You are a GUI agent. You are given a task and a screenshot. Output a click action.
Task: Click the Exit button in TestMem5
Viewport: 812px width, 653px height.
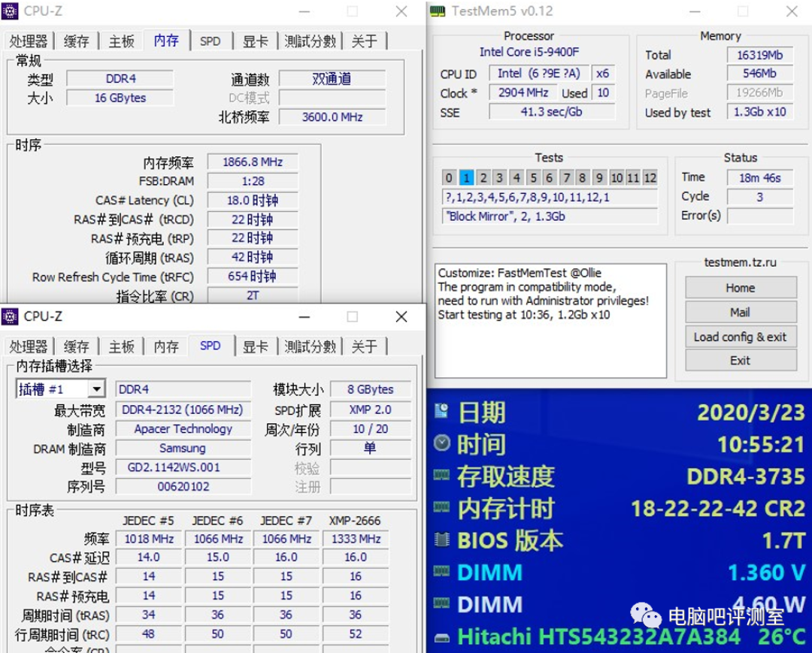(x=741, y=360)
